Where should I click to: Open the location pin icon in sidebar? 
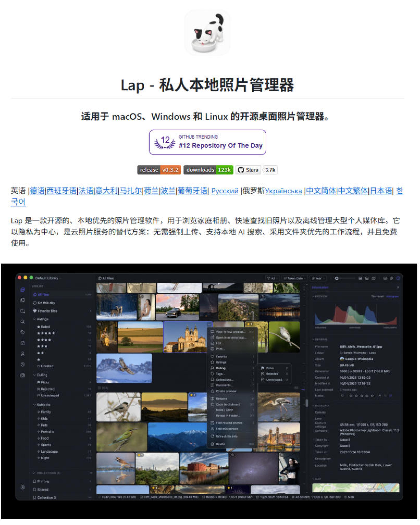pos(23,364)
